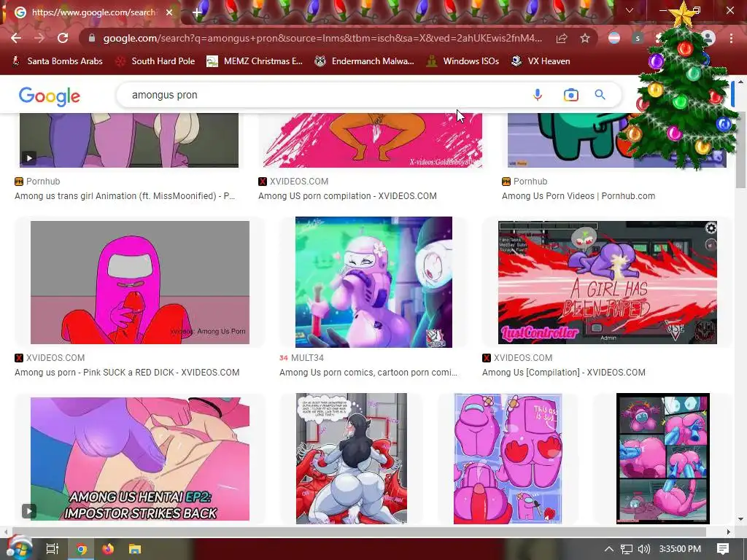Select the address bar URL
The height and width of the screenshot is (560, 747).
322,38
